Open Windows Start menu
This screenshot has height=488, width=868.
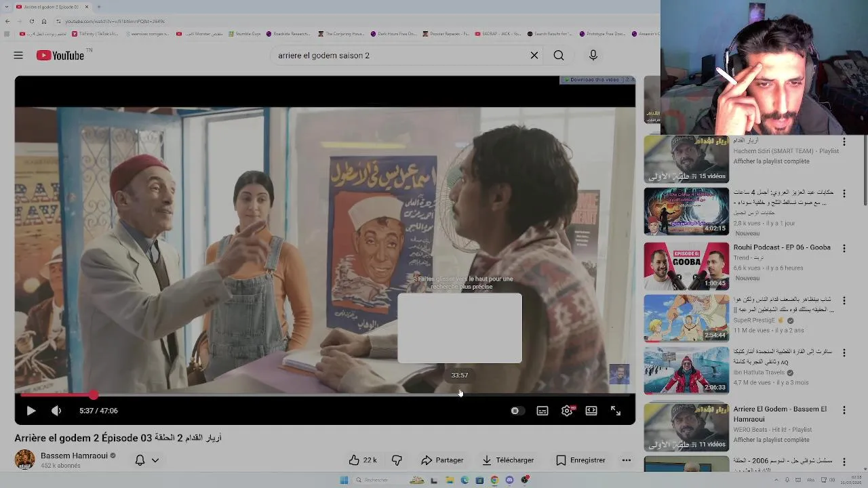pyautogui.click(x=344, y=481)
